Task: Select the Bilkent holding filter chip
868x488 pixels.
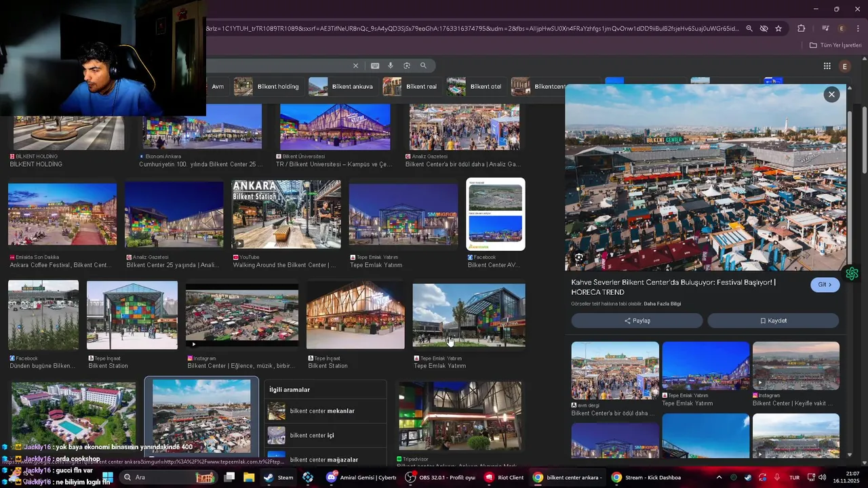Action: click(267, 87)
